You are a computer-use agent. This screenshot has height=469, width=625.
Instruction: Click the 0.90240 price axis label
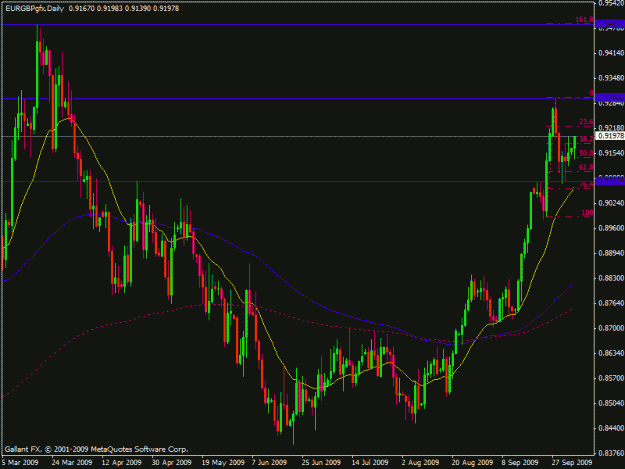[611, 203]
